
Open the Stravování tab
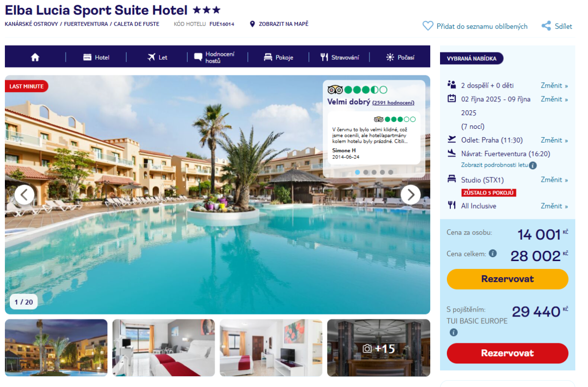[340, 57]
